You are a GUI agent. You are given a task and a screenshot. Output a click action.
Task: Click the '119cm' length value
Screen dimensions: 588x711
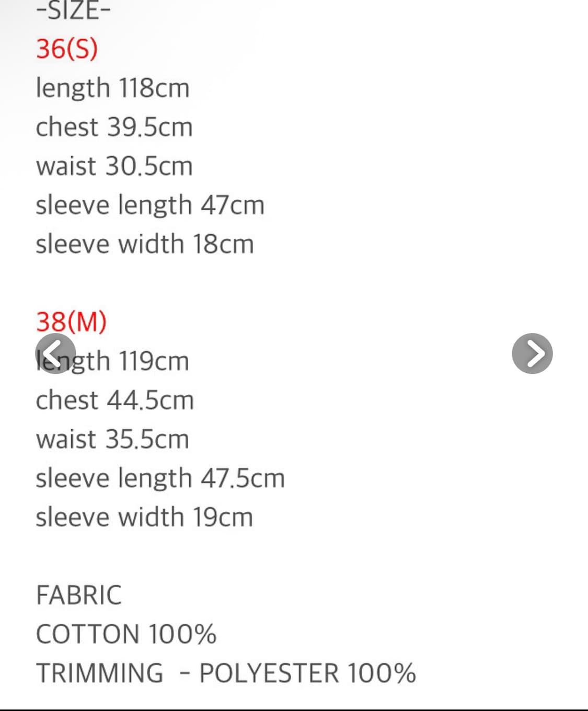(154, 361)
